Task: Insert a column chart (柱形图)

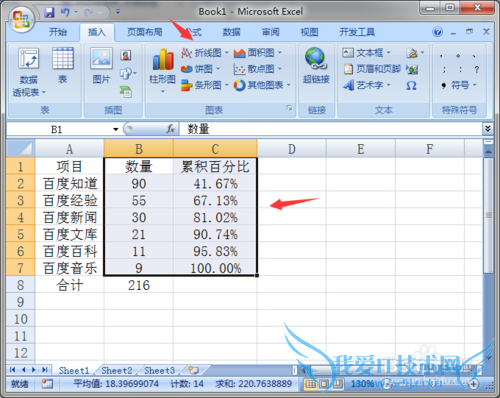Action: tap(163, 70)
